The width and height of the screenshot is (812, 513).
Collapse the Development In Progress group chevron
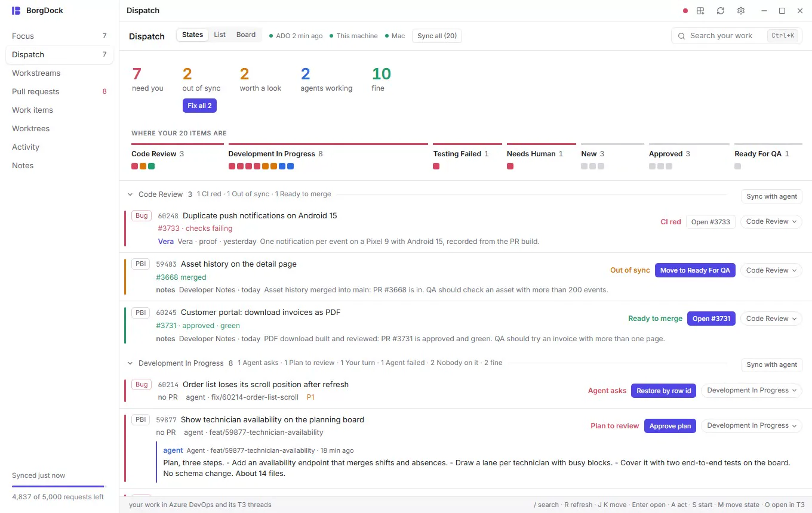click(x=130, y=363)
